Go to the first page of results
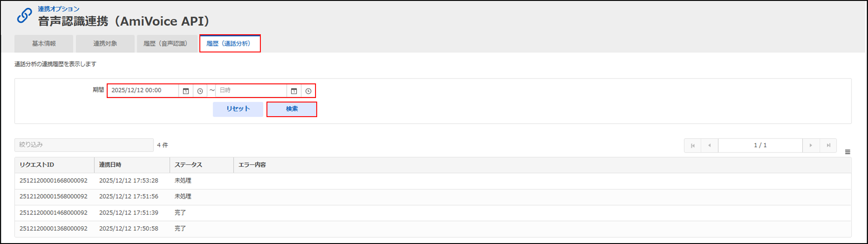This screenshot has width=868, height=244. (x=692, y=146)
